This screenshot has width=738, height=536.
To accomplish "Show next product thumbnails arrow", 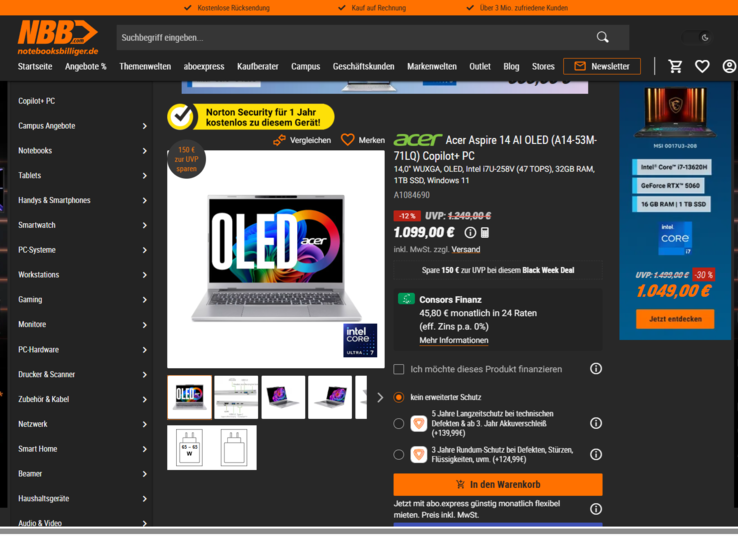I will (380, 398).
